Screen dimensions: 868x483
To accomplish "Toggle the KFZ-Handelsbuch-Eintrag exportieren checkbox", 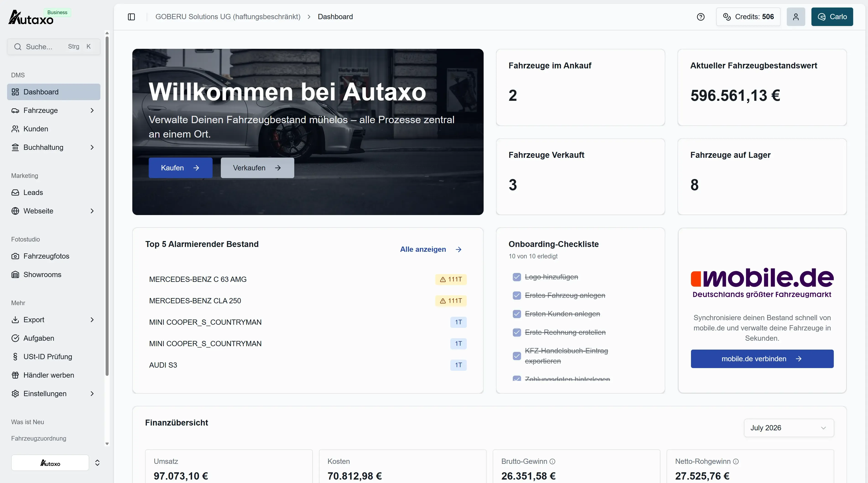I will 516,356.
